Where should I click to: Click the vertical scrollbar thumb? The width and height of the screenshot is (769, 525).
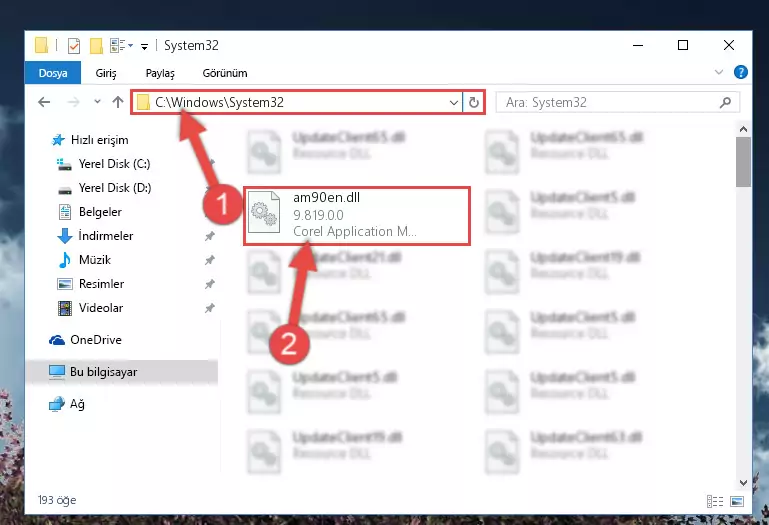click(x=743, y=162)
